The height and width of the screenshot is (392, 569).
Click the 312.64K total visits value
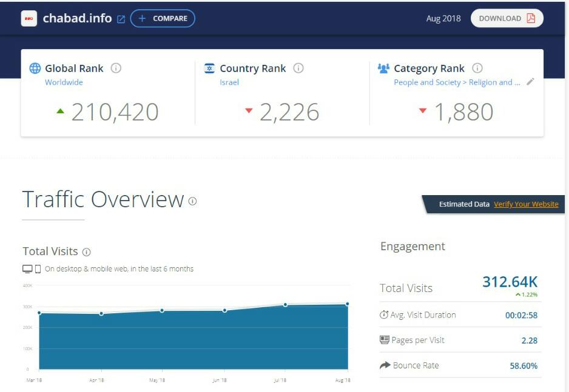pos(510,282)
